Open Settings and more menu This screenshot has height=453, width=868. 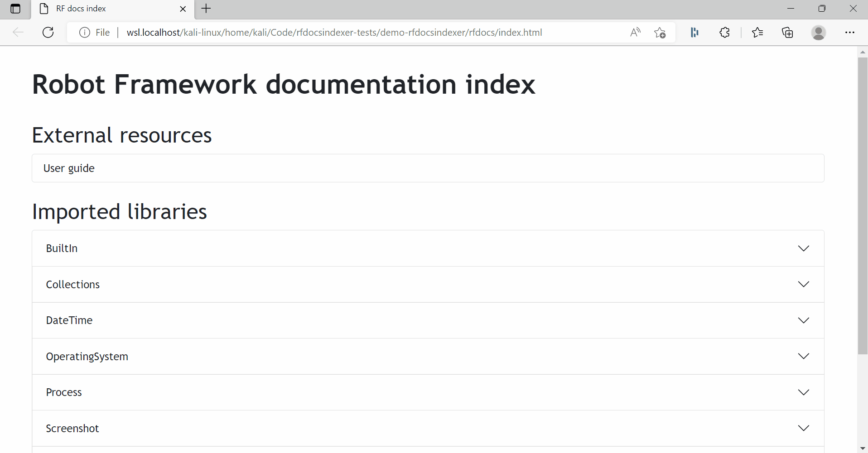click(850, 32)
